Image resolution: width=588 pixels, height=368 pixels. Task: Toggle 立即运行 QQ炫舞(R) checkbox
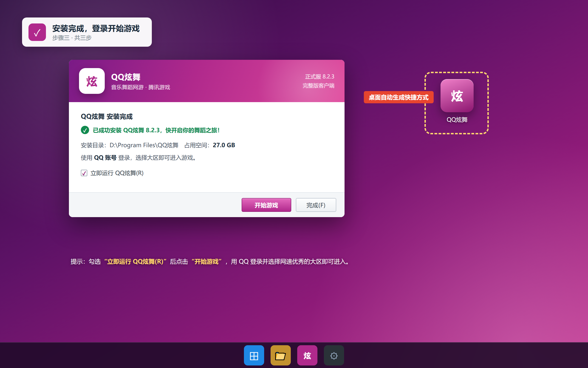[x=84, y=173]
